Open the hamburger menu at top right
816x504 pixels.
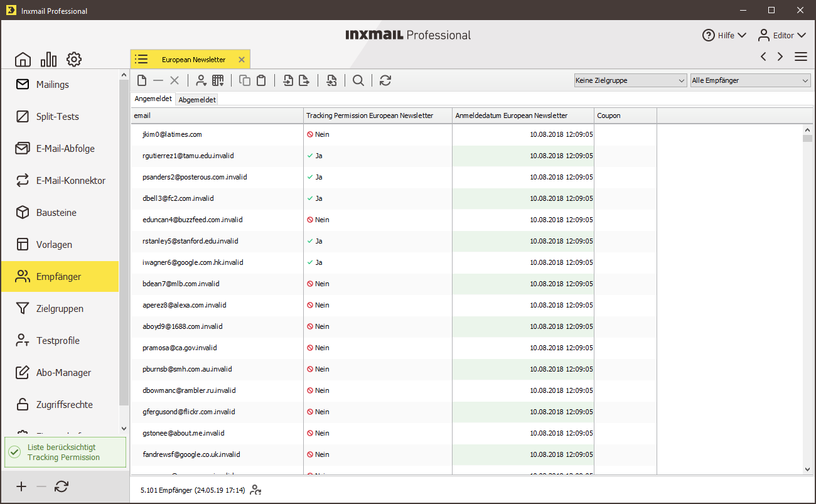[801, 56]
